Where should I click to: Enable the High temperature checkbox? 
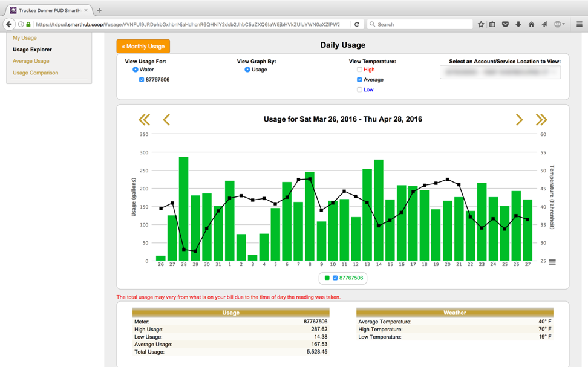tap(358, 69)
